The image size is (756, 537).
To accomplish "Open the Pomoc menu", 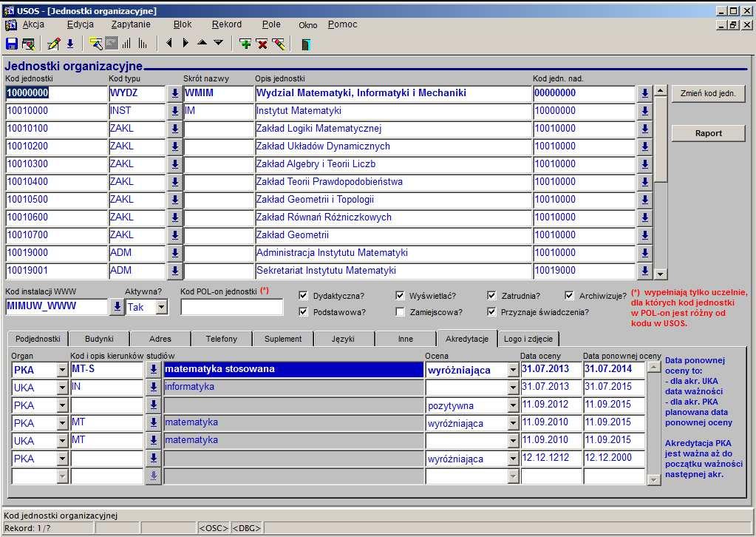I will [x=343, y=24].
